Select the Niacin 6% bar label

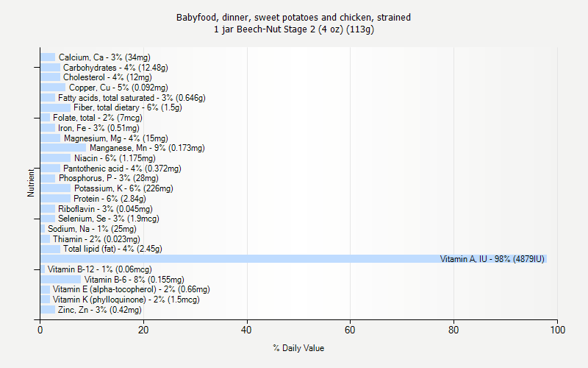115,158
